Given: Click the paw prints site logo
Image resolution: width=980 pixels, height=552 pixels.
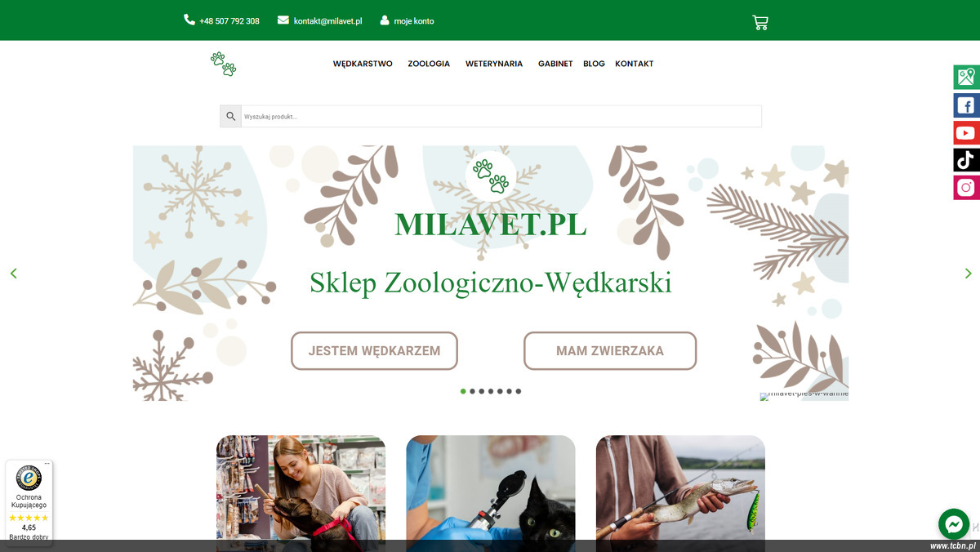Looking at the screenshot, I should tap(223, 64).
